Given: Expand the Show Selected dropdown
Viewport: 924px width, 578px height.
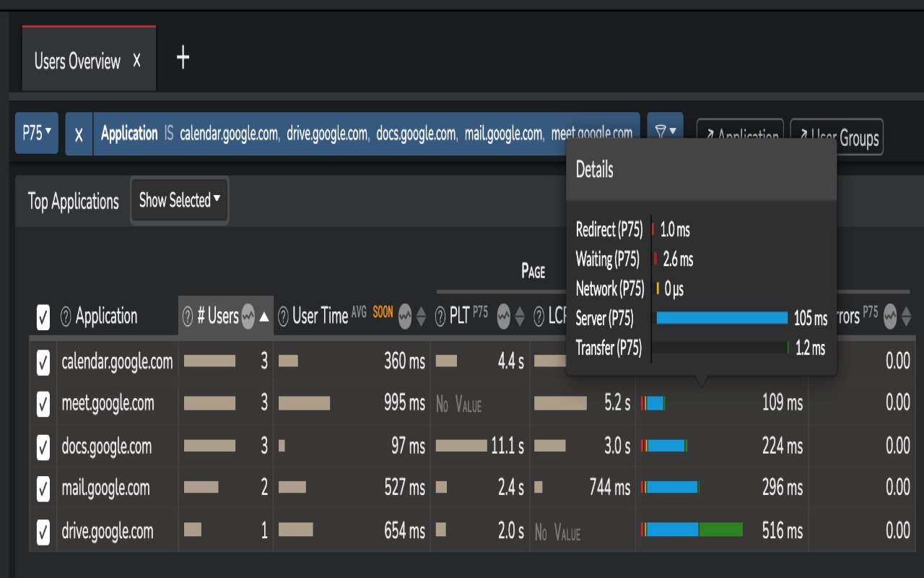Looking at the screenshot, I should point(180,200).
